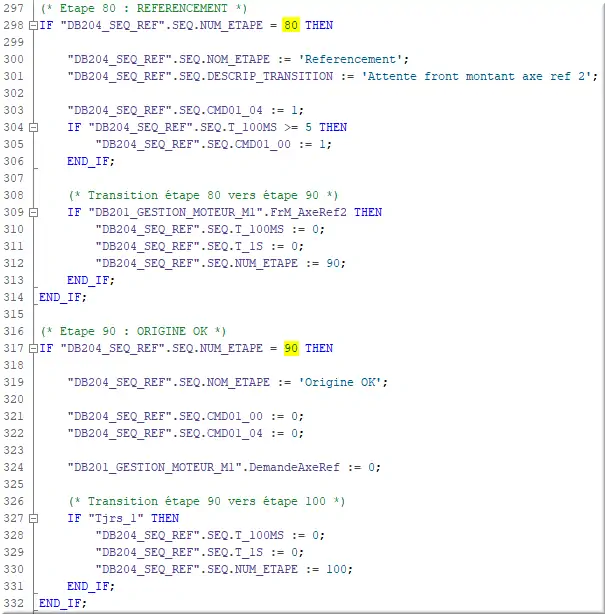Collapse the step 90 IF block at line 317
Image resolution: width=605 pixels, height=614 pixels.
tap(35, 348)
